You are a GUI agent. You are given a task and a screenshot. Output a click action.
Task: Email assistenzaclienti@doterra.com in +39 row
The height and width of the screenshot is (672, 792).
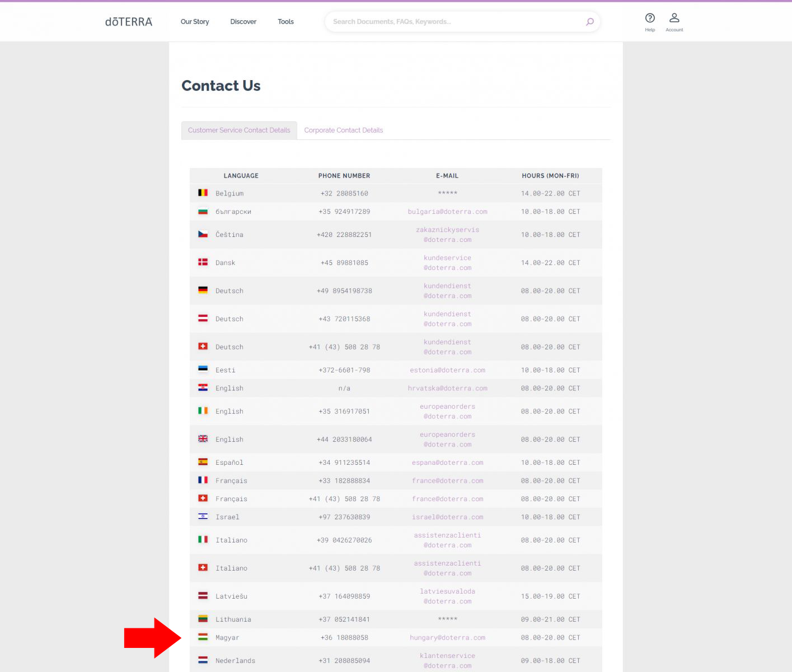(x=448, y=540)
